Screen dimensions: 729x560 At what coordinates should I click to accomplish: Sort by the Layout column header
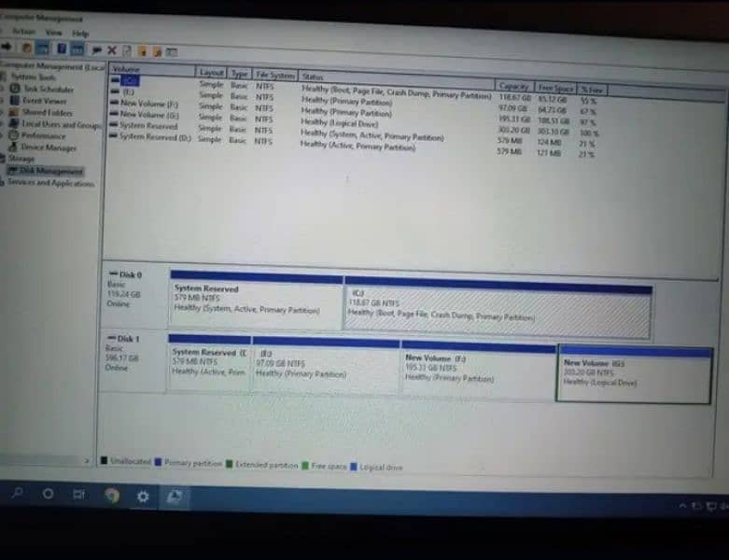[211, 73]
